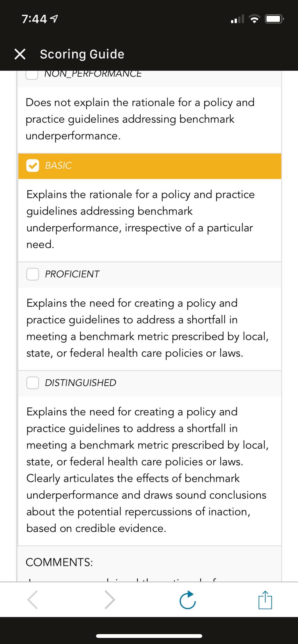Select the orange BASIC header row
The image size is (298, 644).
(x=150, y=166)
